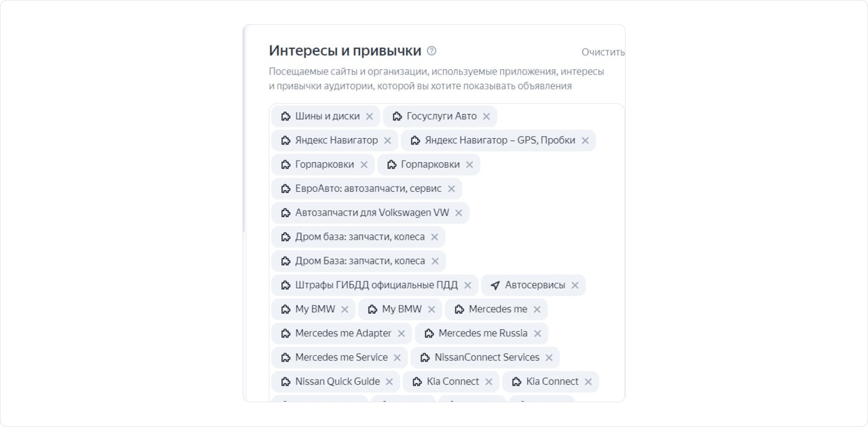
Task: Click the panel's left vertical scrollbar
Action: (x=244, y=130)
